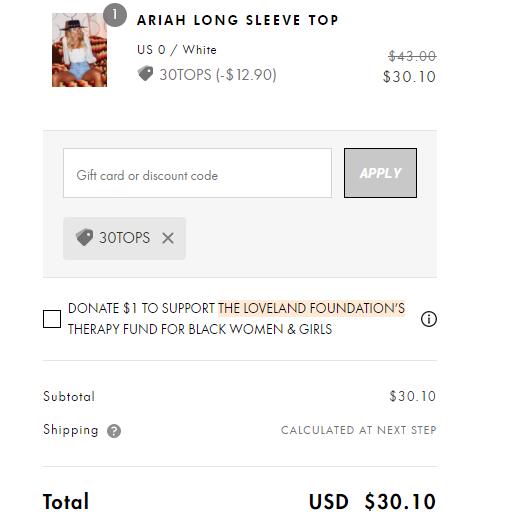The width and height of the screenshot is (523, 514).
Task: Click the 30TOPS (-$12.90) discount line text
Action: coord(218,74)
